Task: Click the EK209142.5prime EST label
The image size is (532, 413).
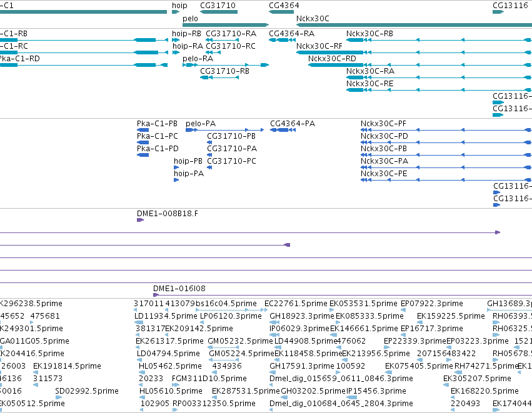Action: pos(199,329)
